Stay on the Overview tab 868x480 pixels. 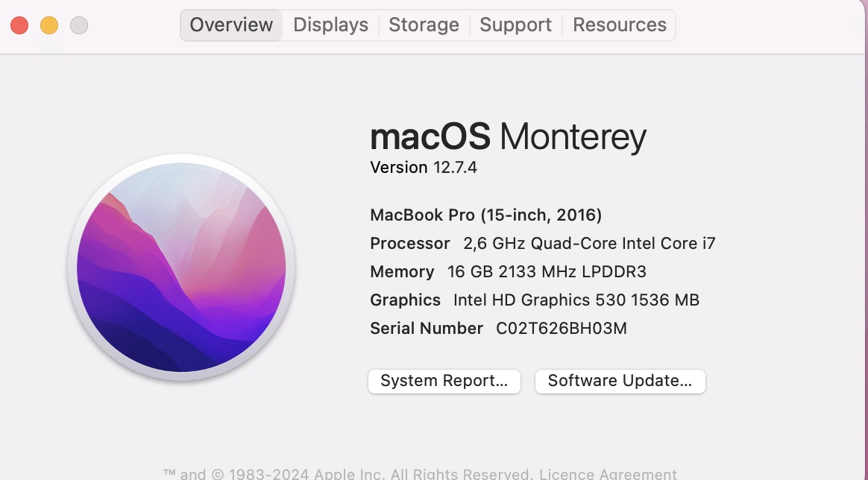pos(230,25)
